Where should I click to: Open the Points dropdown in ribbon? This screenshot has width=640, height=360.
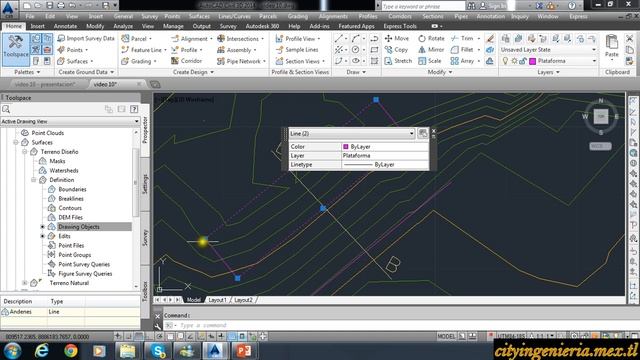pos(73,50)
